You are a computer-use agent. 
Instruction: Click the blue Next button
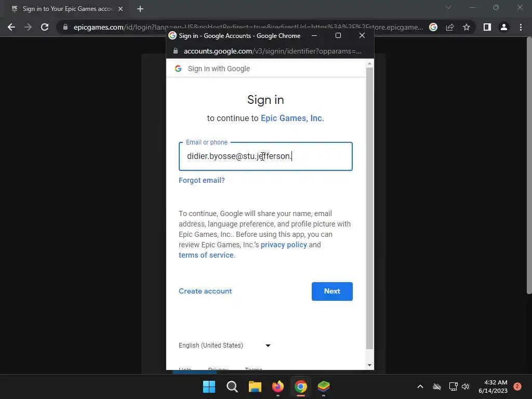click(332, 291)
